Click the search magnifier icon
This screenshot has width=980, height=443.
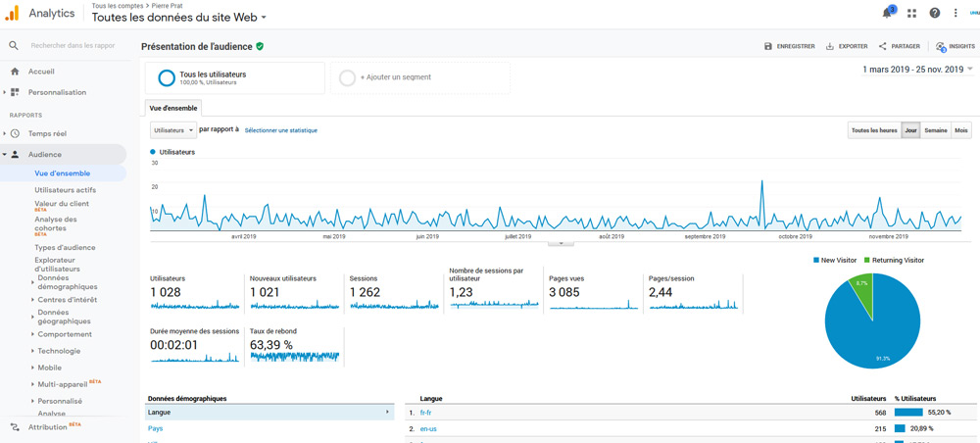14,46
